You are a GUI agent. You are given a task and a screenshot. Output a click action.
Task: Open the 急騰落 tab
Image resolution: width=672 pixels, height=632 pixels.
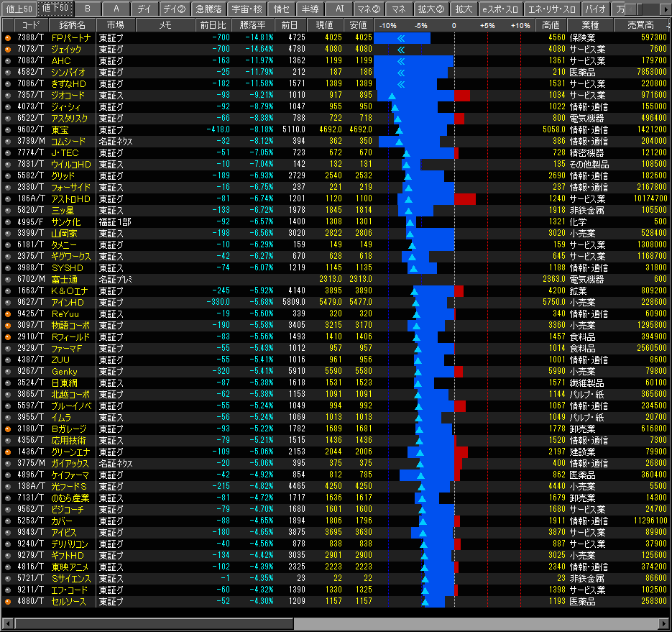coord(208,9)
